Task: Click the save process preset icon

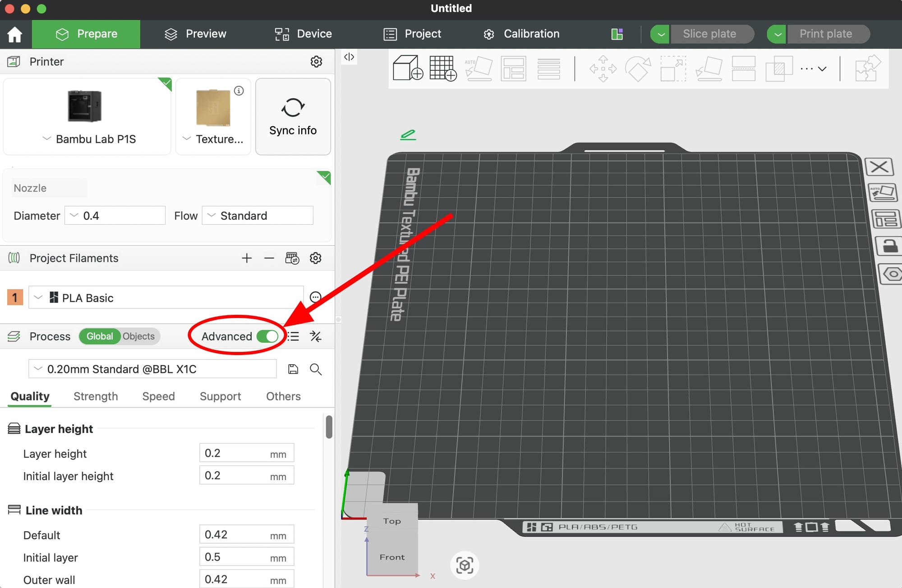Action: pos(293,369)
